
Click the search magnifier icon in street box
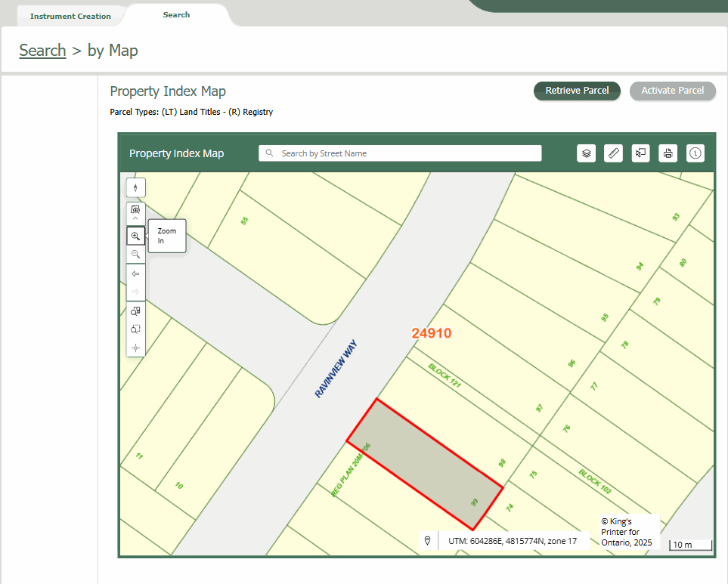(x=269, y=153)
